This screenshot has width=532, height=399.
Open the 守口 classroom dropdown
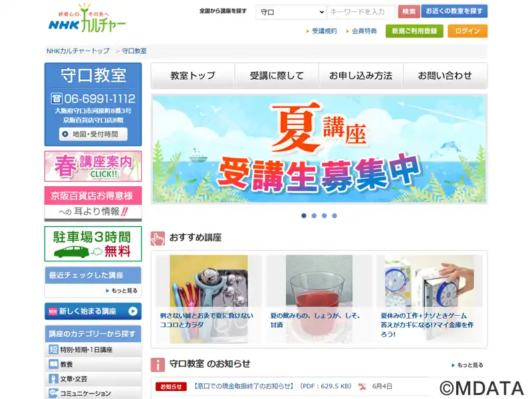point(291,12)
